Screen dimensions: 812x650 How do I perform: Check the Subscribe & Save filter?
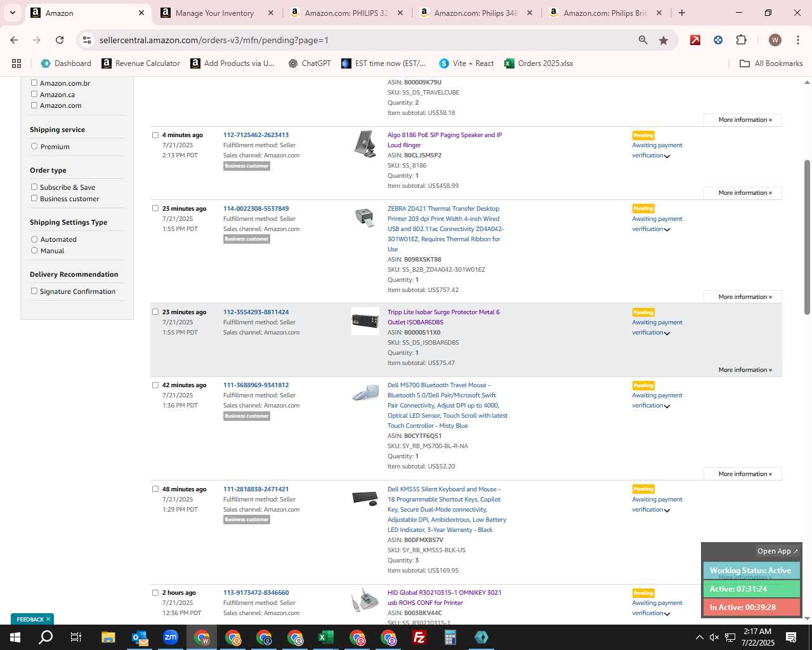[34, 187]
